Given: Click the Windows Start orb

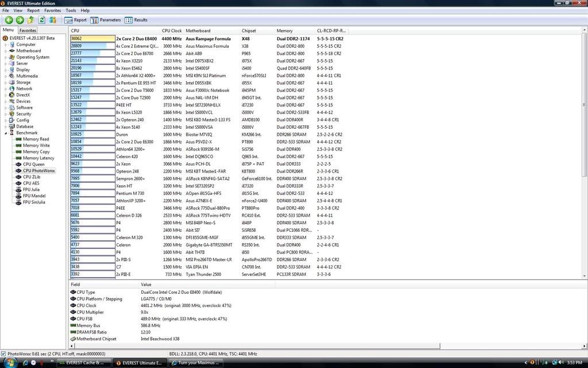Looking at the screenshot, I should point(9,363).
